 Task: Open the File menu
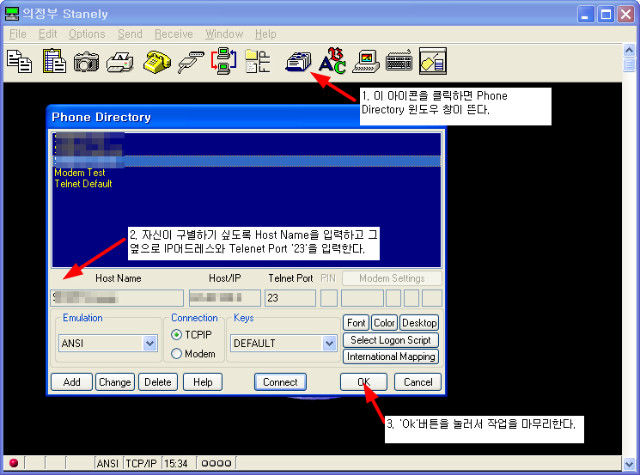coord(18,34)
